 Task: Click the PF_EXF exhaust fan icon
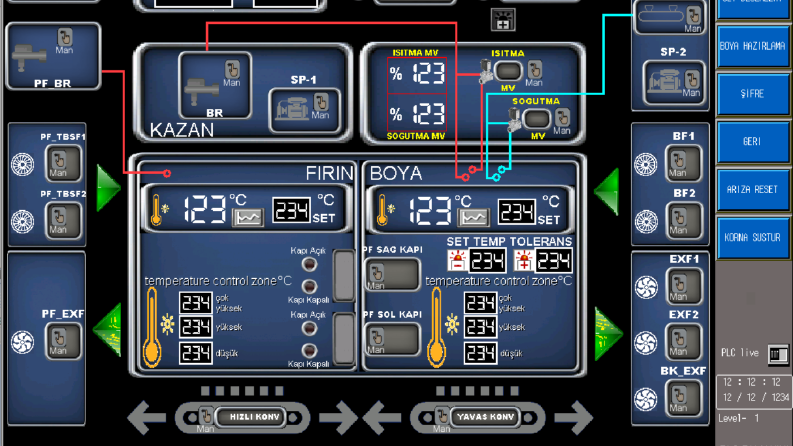click(x=23, y=342)
